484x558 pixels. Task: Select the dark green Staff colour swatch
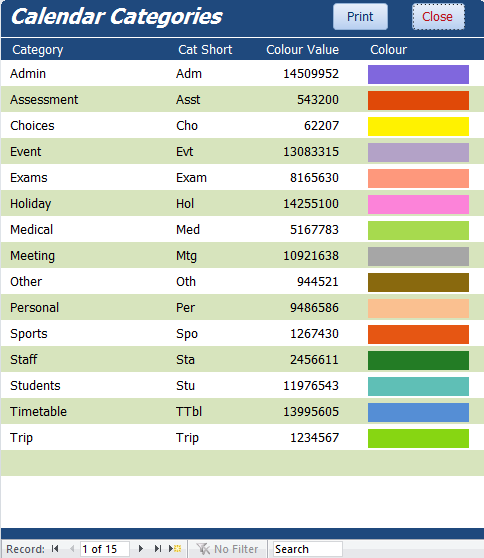coord(418,360)
